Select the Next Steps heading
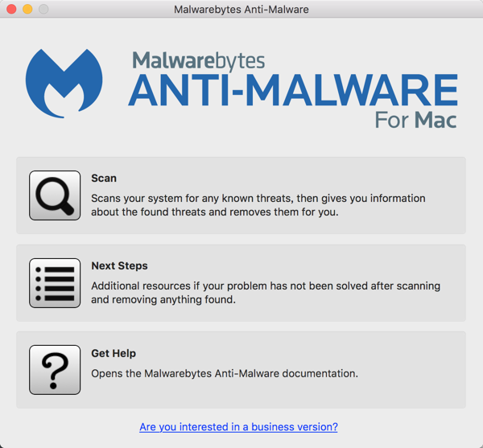 [x=119, y=265]
